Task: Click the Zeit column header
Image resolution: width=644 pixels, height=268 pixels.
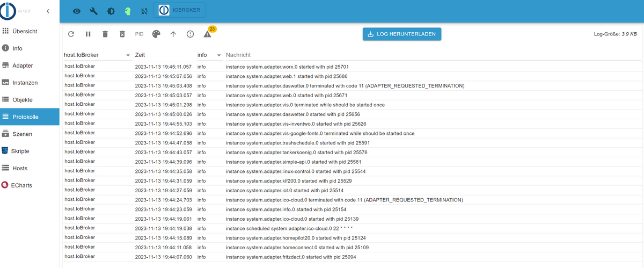Action: [140, 55]
